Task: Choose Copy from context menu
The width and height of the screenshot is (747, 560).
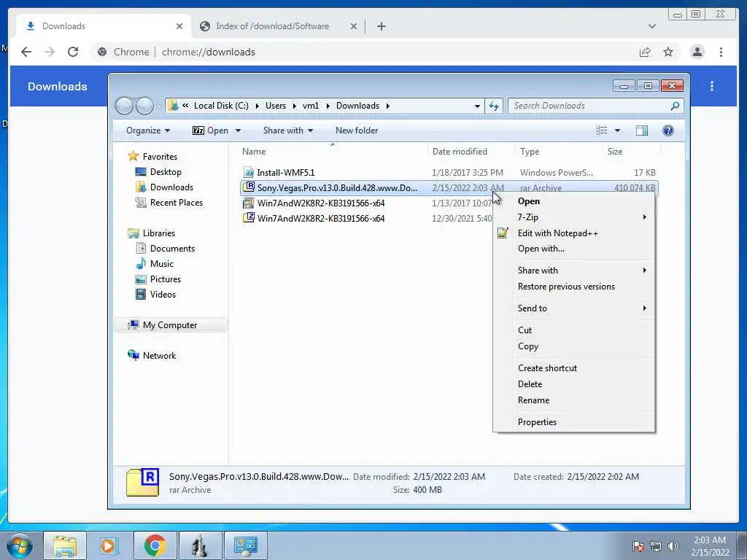Action: tap(574, 346)
